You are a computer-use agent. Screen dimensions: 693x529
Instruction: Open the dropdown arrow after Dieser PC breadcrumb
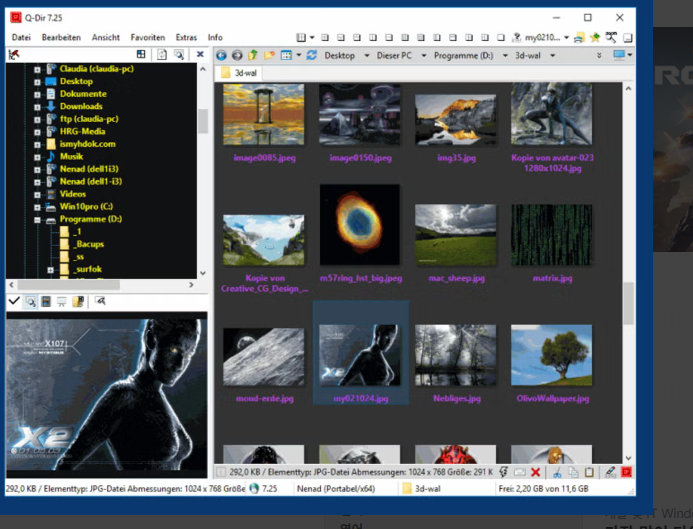pyautogui.click(x=424, y=56)
